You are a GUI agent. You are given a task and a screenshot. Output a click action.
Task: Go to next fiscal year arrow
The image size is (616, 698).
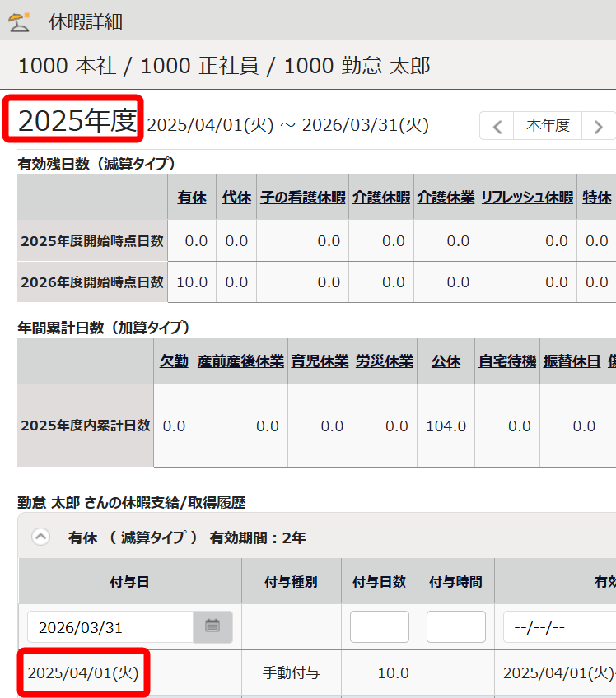click(x=598, y=126)
